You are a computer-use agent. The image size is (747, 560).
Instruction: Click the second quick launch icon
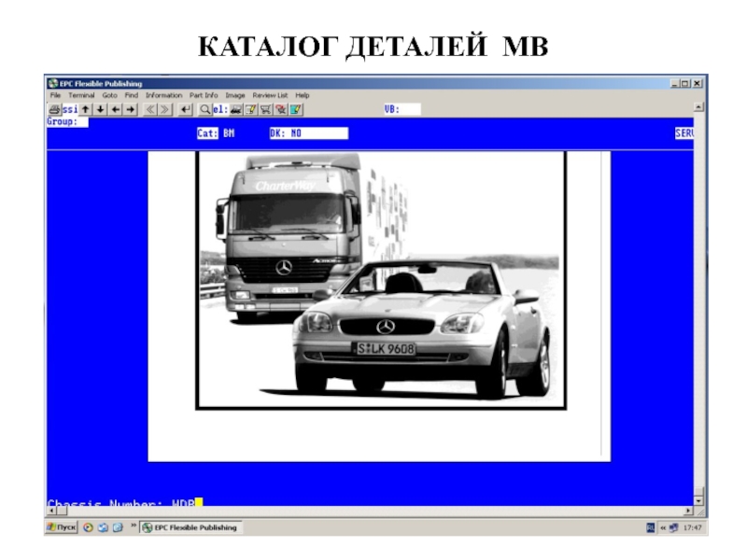point(103,527)
